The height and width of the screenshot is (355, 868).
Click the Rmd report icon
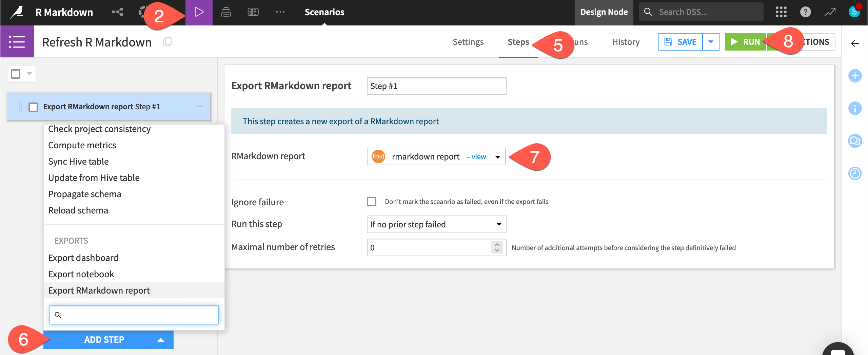(x=378, y=156)
